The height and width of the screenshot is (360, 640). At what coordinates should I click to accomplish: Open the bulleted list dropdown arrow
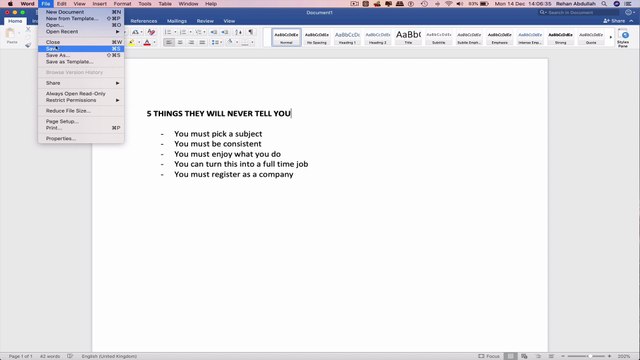click(x=175, y=32)
